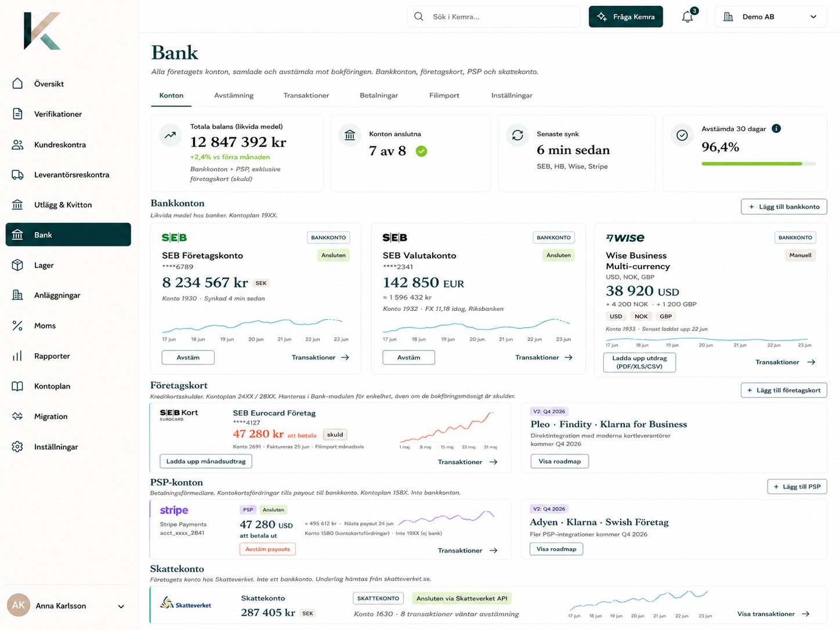This screenshot has width=840, height=630.
Task: Click the Senaste synk refresh icon
Action: tap(517, 135)
